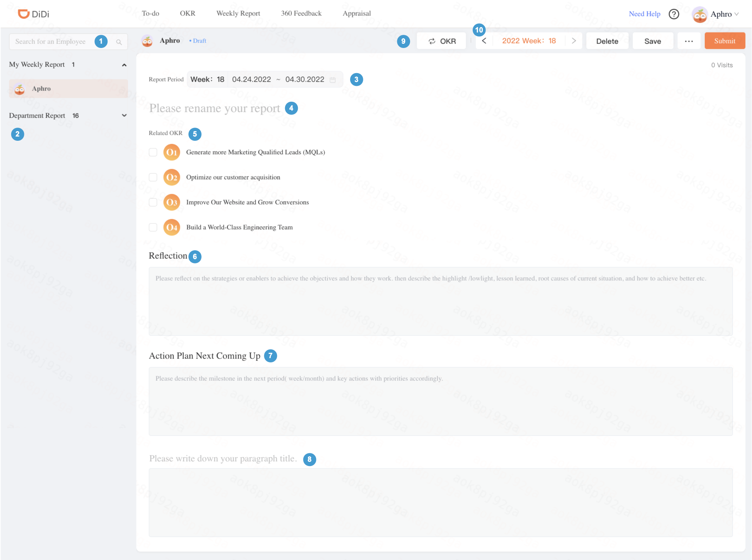
Task: Open the Aphro account dropdown chevron
Action: click(737, 14)
